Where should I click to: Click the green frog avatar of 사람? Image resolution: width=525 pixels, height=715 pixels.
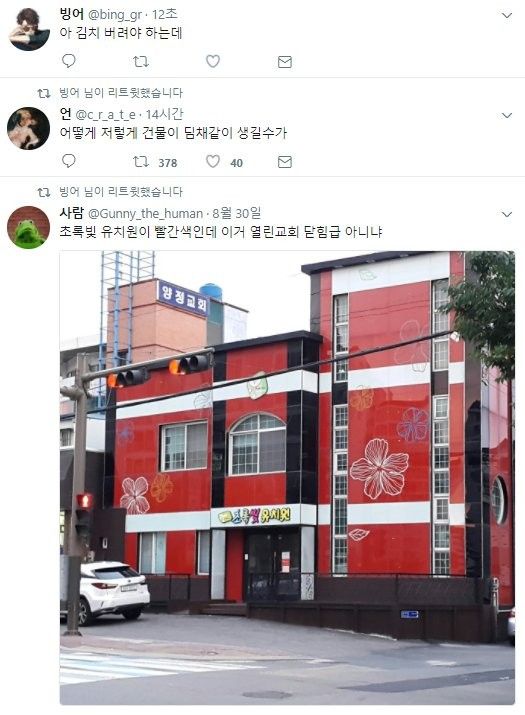[x=28, y=228]
